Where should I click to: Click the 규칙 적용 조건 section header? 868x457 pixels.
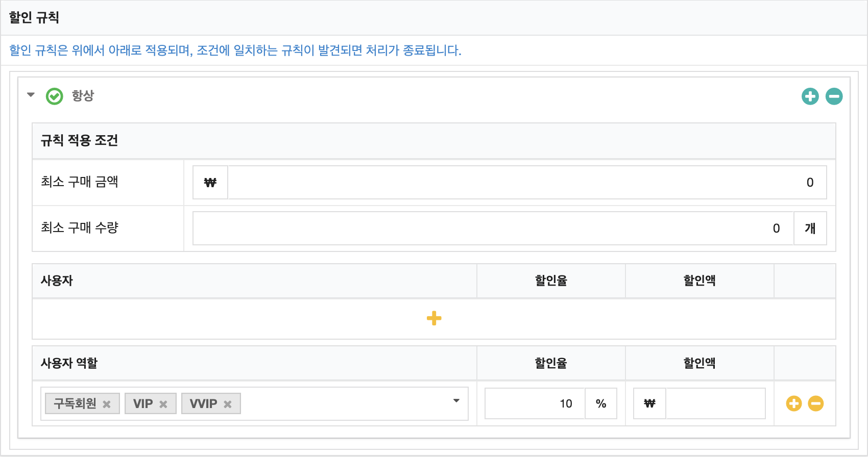point(79,140)
